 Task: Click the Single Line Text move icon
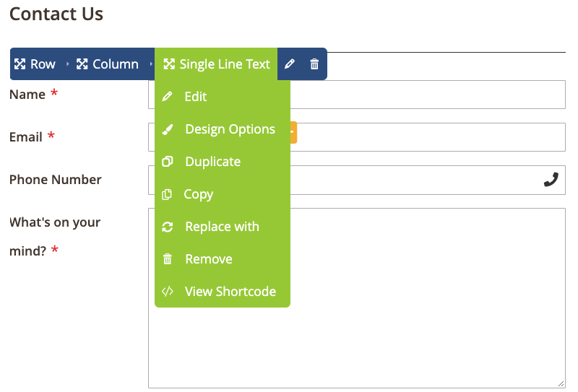tap(169, 64)
